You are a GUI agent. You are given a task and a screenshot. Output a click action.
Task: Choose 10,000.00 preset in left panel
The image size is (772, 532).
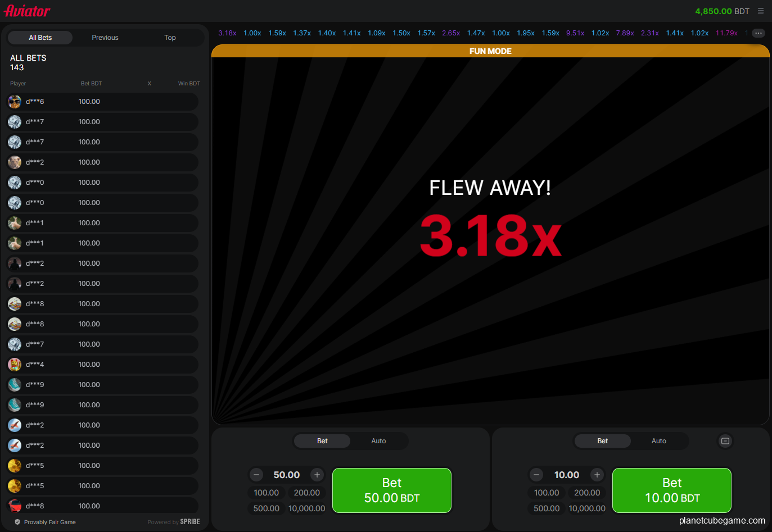[x=307, y=508]
